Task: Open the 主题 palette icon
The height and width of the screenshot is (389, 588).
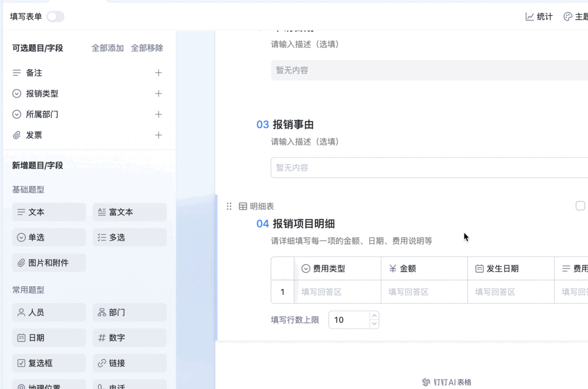Action: tap(568, 16)
